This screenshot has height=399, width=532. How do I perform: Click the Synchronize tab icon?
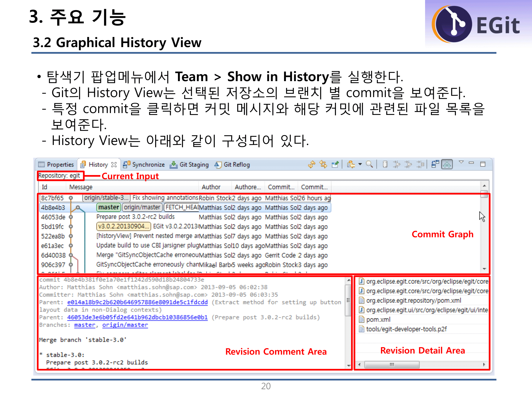pyautogui.click(x=126, y=165)
